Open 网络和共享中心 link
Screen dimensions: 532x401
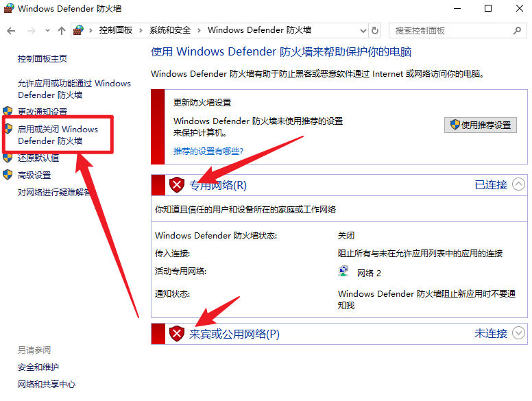[x=47, y=384]
